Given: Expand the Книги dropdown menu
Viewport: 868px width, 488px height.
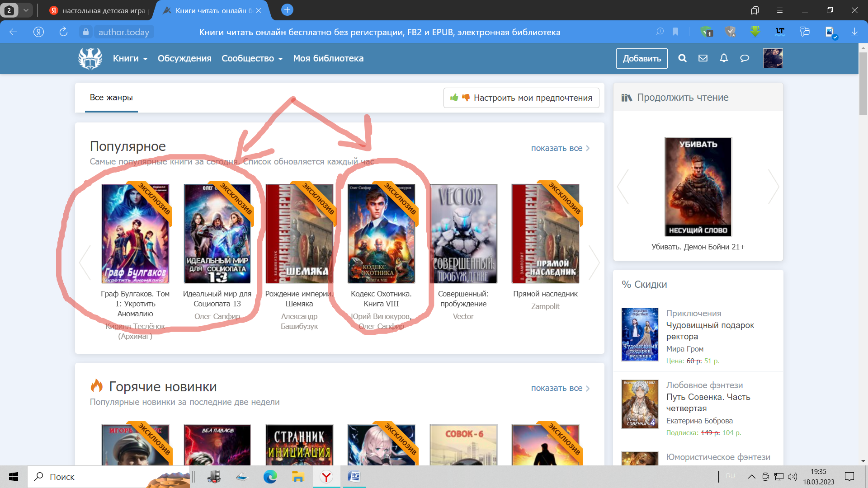Looking at the screenshot, I should pyautogui.click(x=130, y=59).
